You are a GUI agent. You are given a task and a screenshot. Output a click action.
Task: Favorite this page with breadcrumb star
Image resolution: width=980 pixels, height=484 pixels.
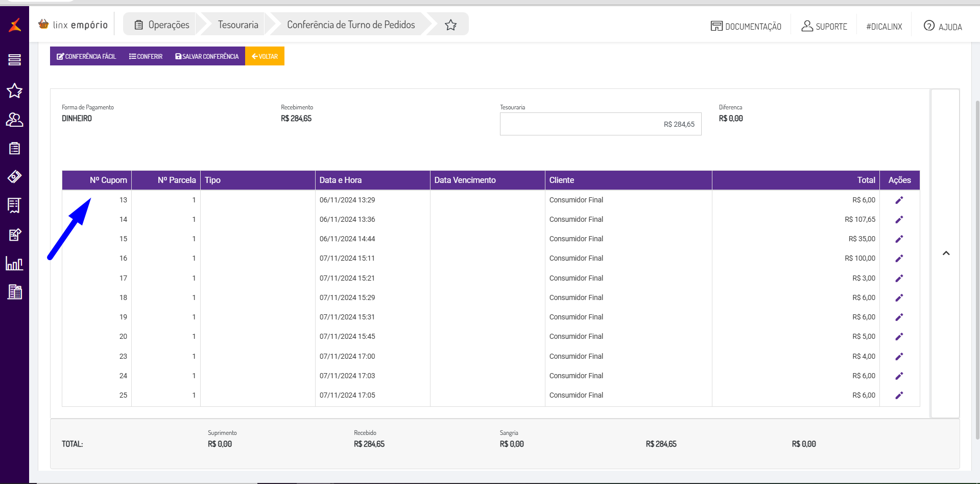(450, 25)
